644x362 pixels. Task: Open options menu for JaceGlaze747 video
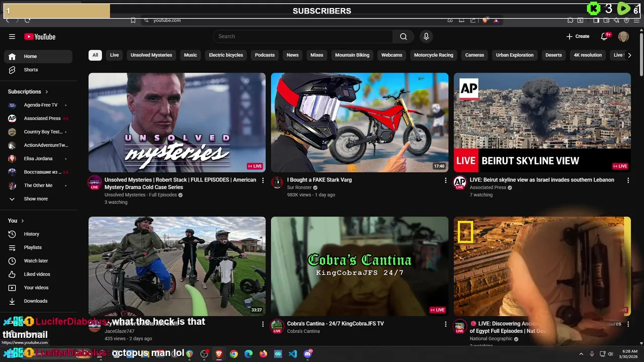click(263, 324)
